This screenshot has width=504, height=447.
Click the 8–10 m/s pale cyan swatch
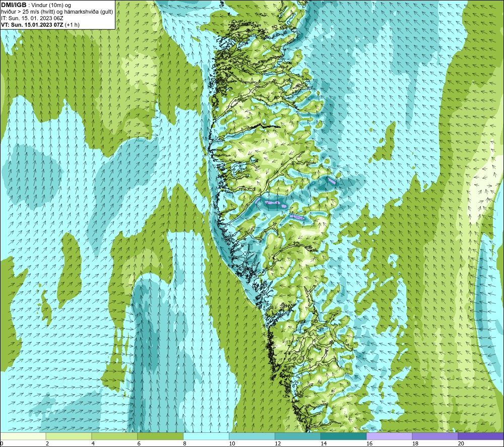206,436
